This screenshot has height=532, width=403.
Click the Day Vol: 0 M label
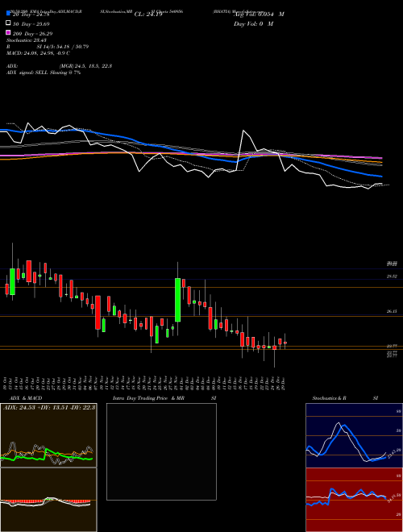click(253, 23)
